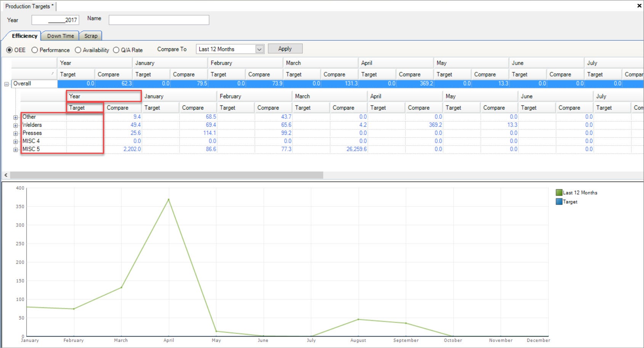Expand the Other row
This screenshot has width=644, height=348.
coord(16,118)
